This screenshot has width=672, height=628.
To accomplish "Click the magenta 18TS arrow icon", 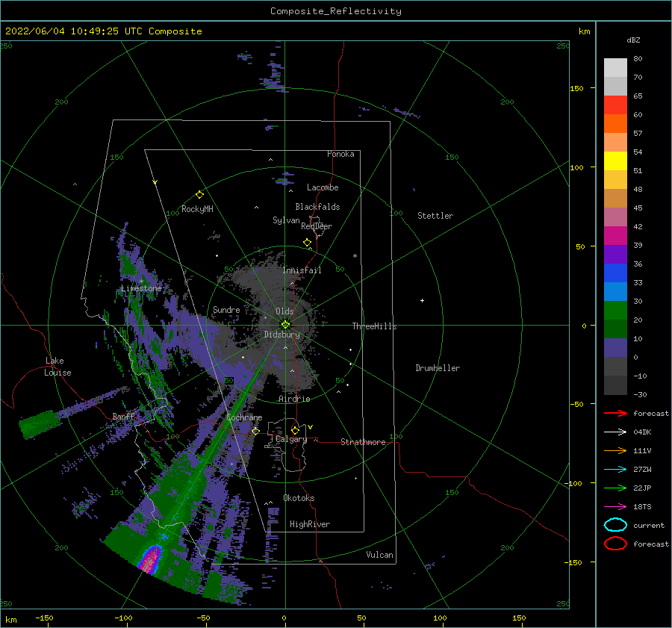I will (x=615, y=507).
